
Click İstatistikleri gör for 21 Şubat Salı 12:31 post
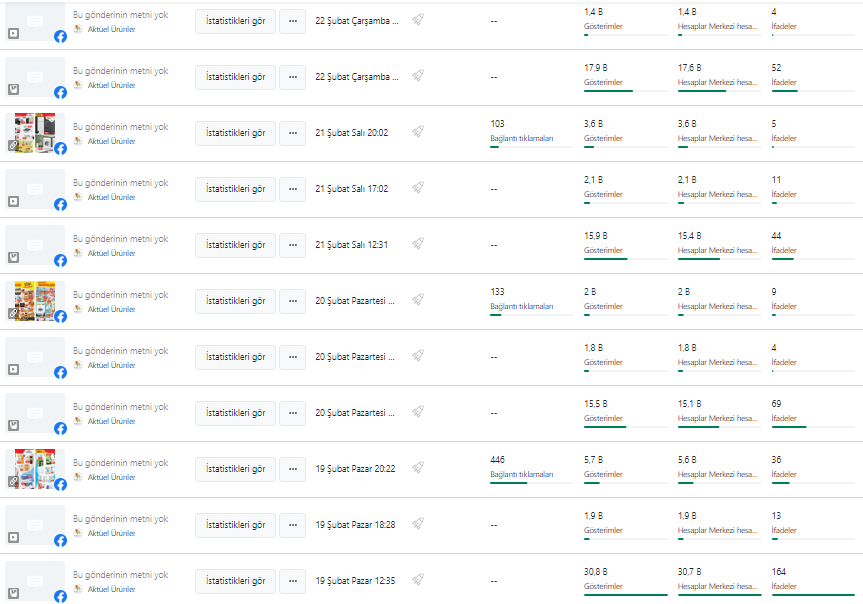click(236, 245)
